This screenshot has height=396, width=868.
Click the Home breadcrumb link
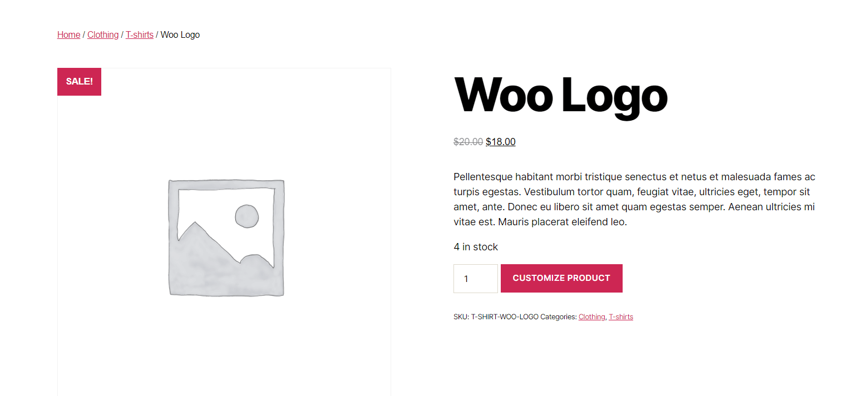(68, 35)
